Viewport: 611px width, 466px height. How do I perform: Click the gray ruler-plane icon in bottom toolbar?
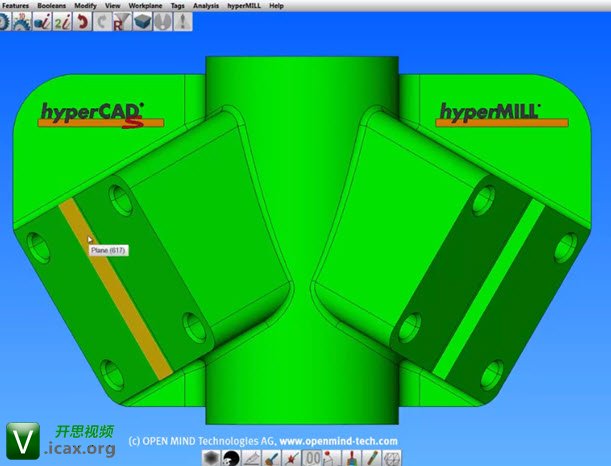[252, 458]
